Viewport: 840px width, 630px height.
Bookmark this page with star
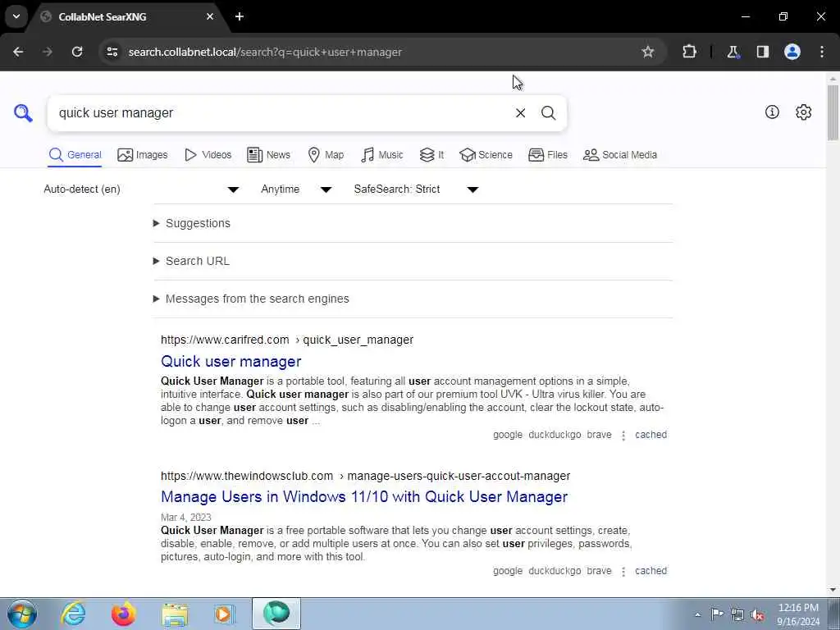pos(648,52)
